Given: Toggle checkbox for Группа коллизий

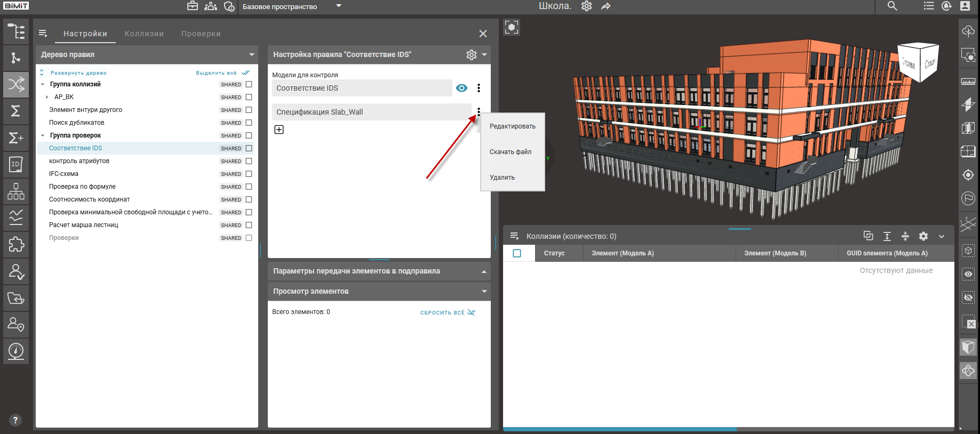Looking at the screenshot, I should (249, 84).
